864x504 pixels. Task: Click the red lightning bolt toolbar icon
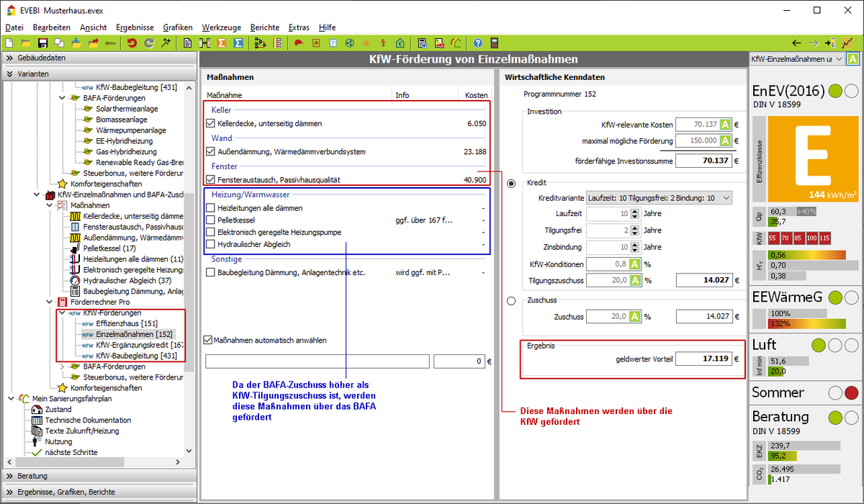pyautogui.click(x=383, y=43)
